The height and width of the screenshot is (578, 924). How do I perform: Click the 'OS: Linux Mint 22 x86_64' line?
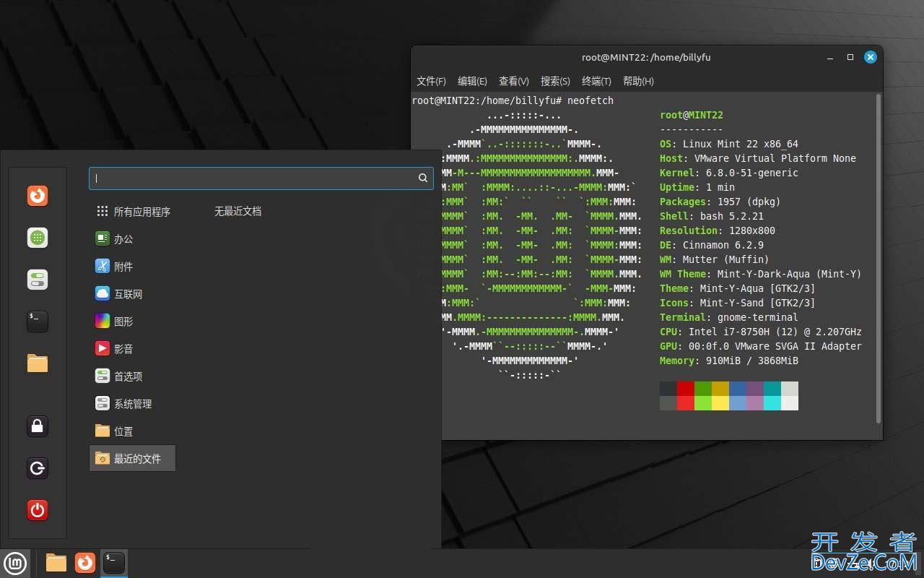point(729,144)
